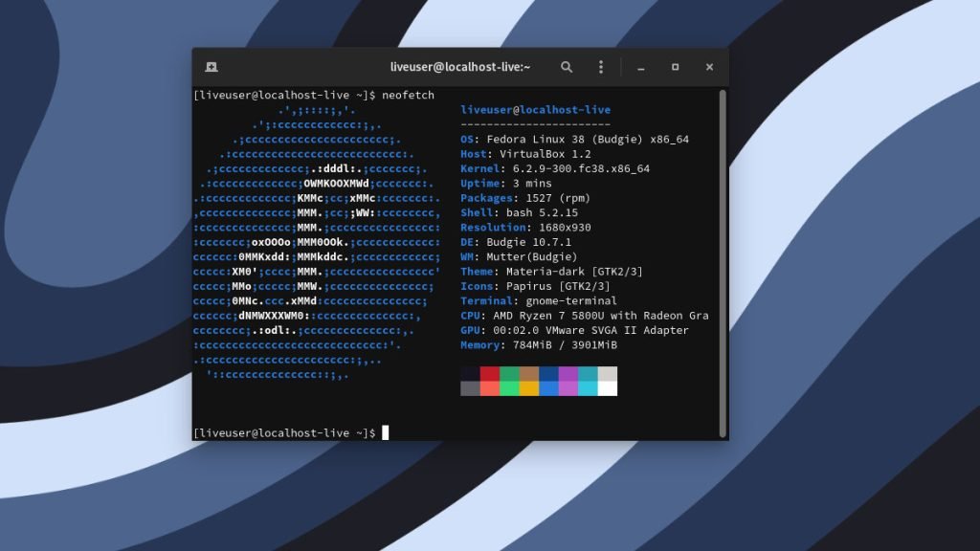The width and height of the screenshot is (980, 551).
Task: Click the 'OS: Fedora Linux 38 (Budgie)' line
Action: point(574,140)
